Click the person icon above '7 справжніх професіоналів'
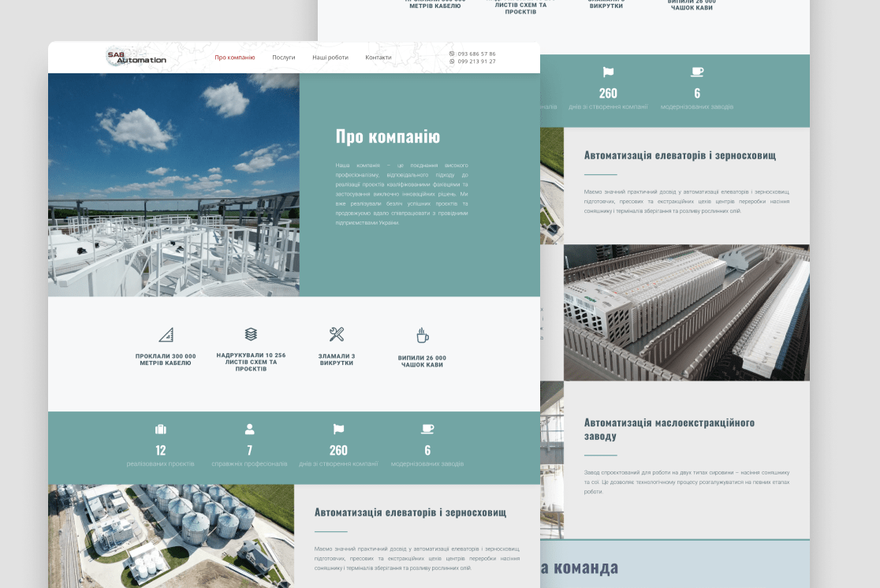 248,429
